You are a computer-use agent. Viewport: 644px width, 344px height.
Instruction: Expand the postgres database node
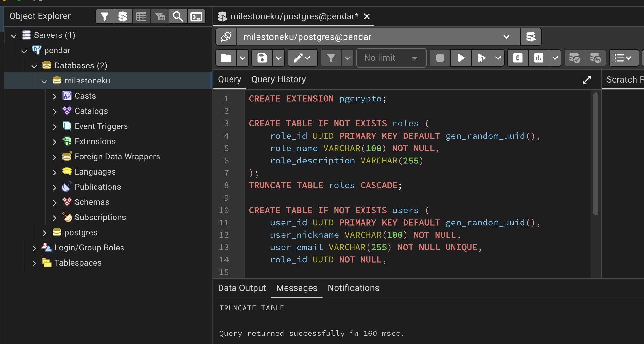(44, 233)
